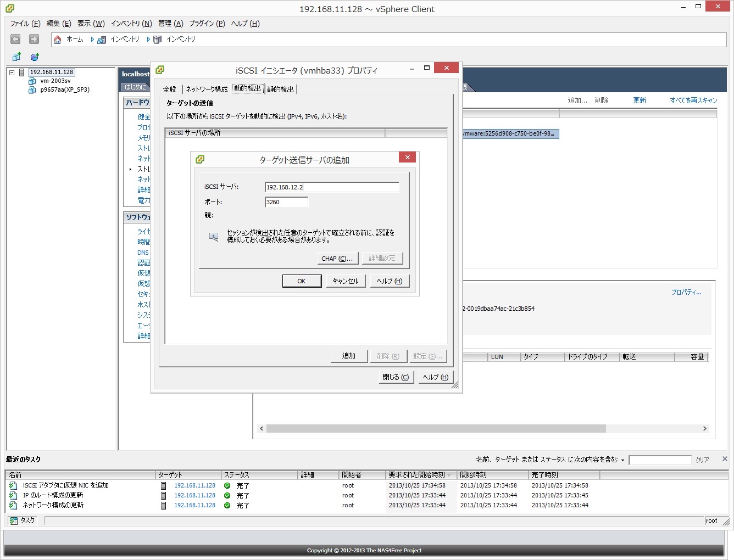The height and width of the screenshot is (560, 734).
Task: Open the プロパティ... link
Action: [686, 293]
